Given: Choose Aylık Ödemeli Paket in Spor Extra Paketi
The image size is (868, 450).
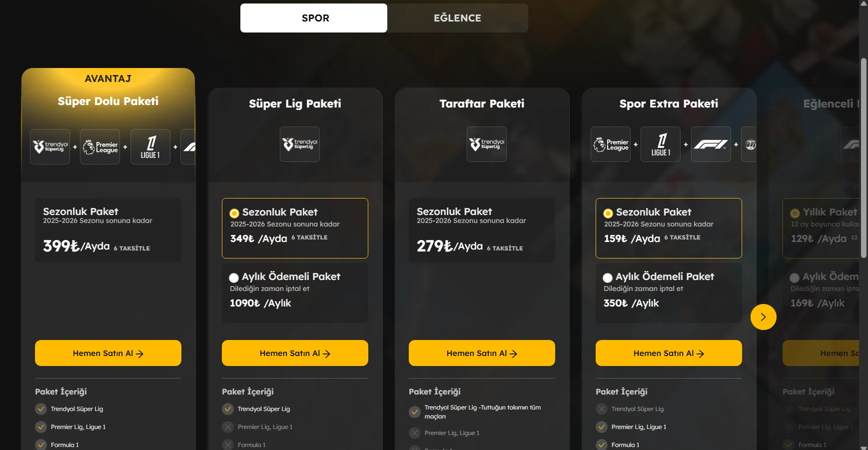Looking at the screenshot, I should [x=608, y=278].
